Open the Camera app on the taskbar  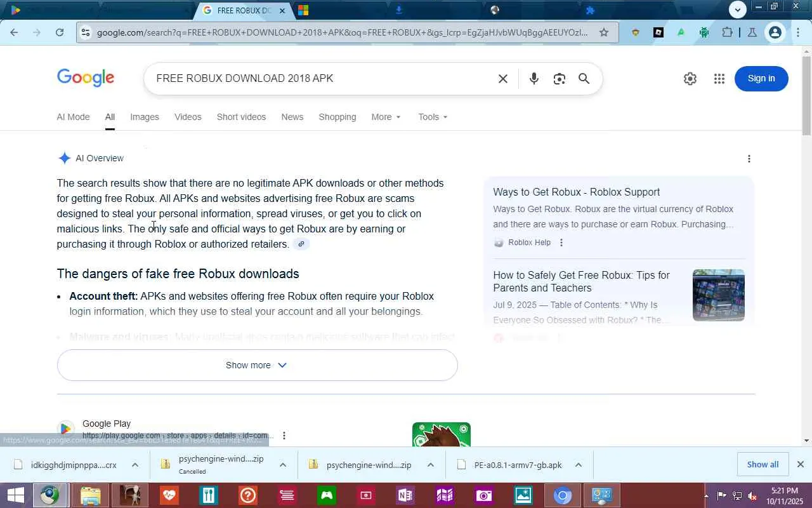click(483, 495)
